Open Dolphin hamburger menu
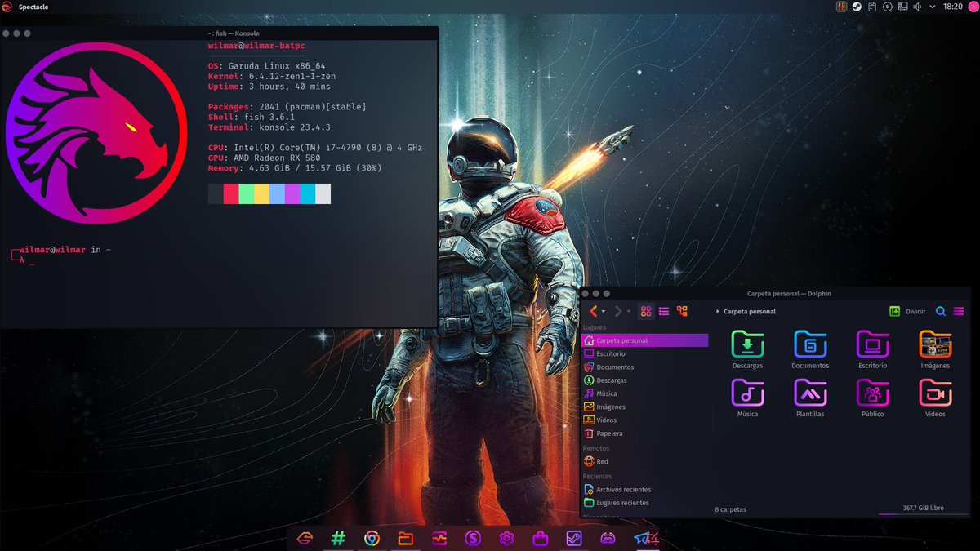 959,311
